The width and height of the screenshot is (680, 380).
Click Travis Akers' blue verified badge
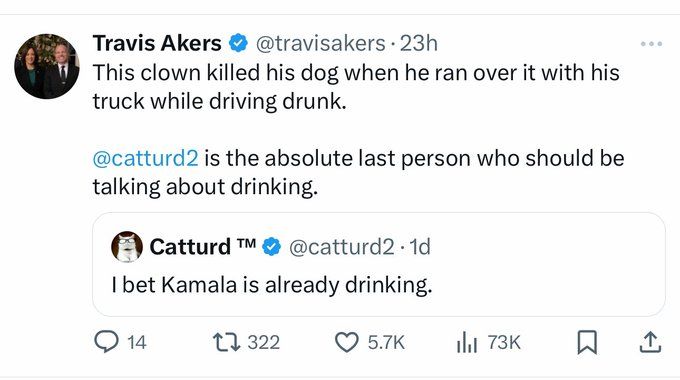238,43
